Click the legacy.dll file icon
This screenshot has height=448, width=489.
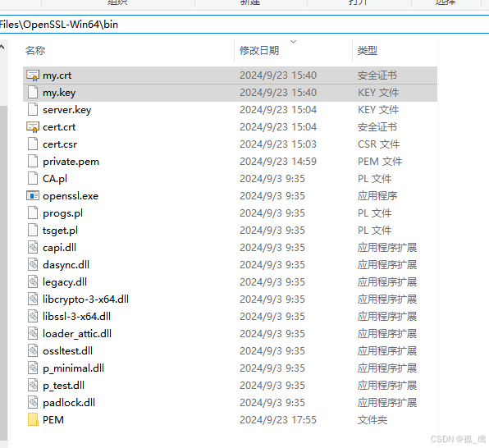click(x=33, y=282)
